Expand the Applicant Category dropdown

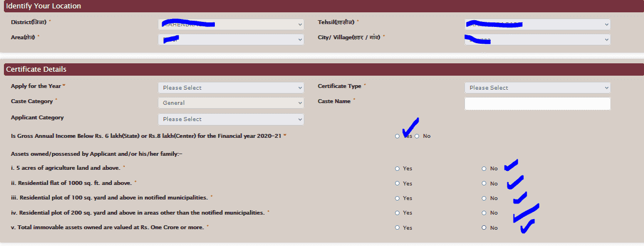(231, 119)
